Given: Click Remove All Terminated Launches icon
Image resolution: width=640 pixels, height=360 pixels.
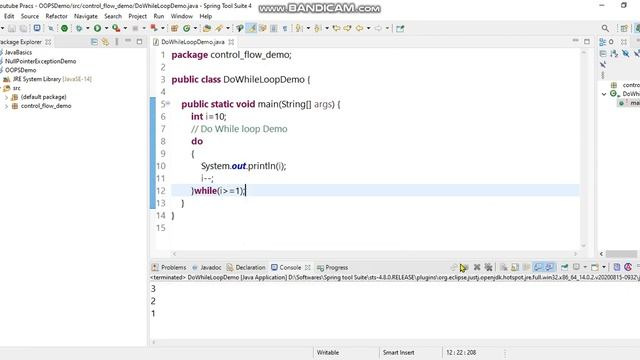Looking at the screenshot, I should [489, 267].
